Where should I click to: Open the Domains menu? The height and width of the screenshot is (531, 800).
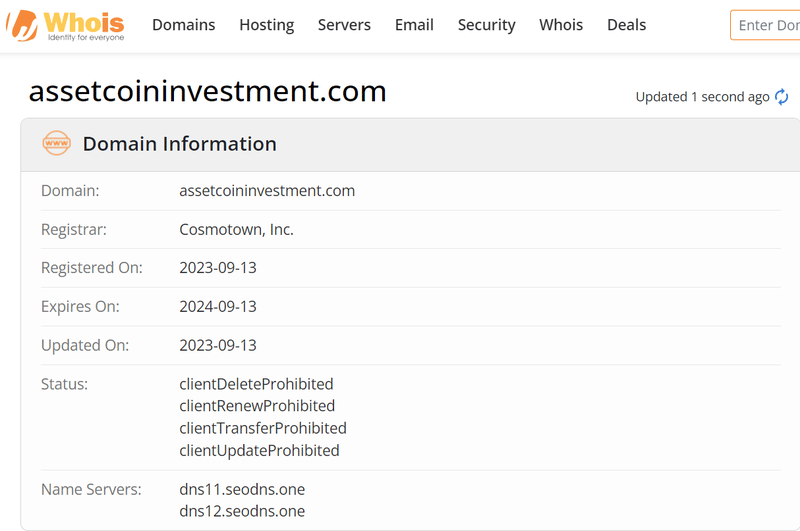click(184, 25)
